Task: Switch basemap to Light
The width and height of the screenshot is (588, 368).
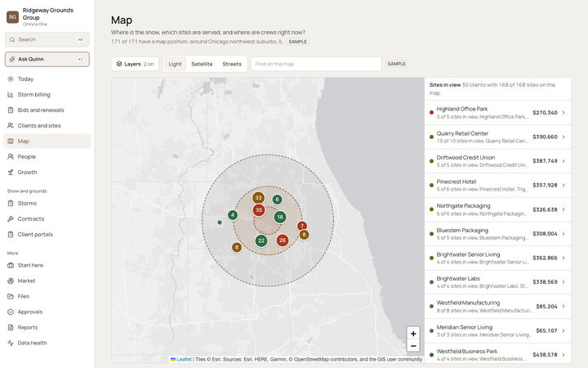Action: click(175, 64)
